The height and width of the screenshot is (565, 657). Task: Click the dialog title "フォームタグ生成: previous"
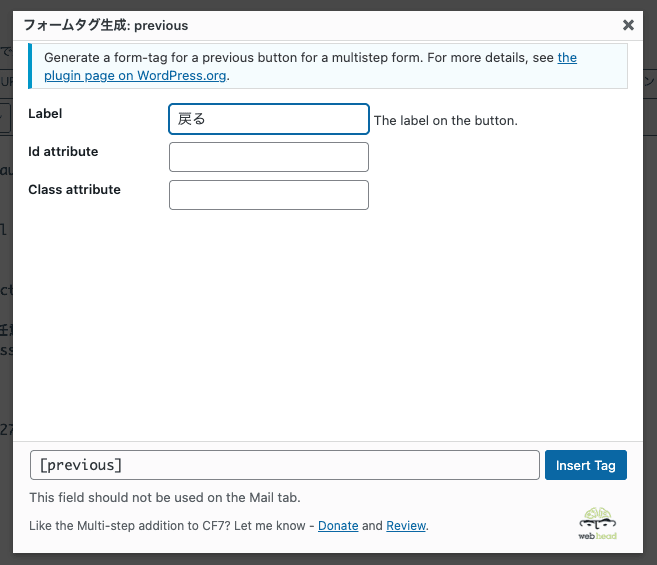(105, 25)
